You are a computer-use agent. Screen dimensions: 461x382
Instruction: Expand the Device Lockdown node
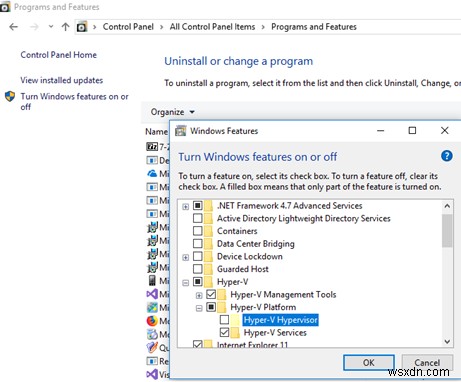pos(186,257)
